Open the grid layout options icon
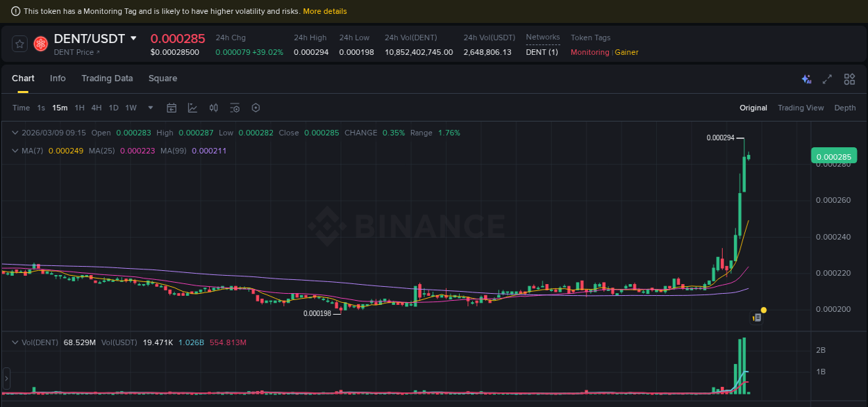868x407 pixels. [849, 79]
